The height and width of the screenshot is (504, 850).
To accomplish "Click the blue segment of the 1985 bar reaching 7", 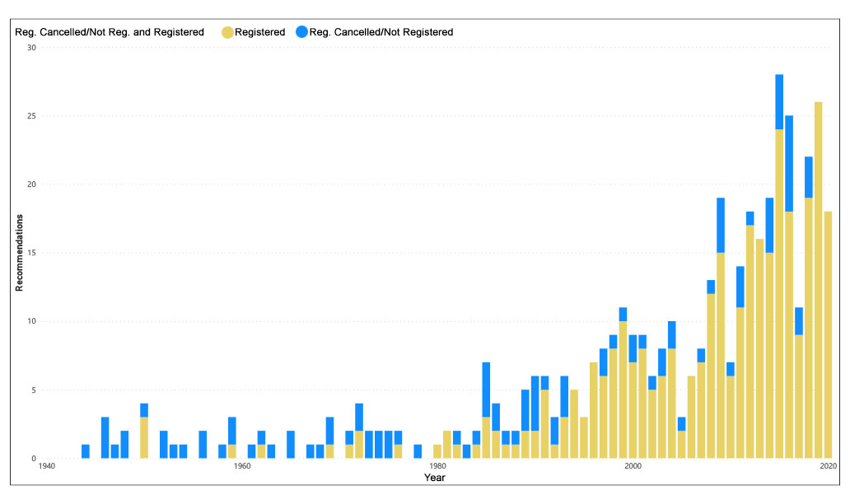I will pyautogui.click(x=486, y=390).
